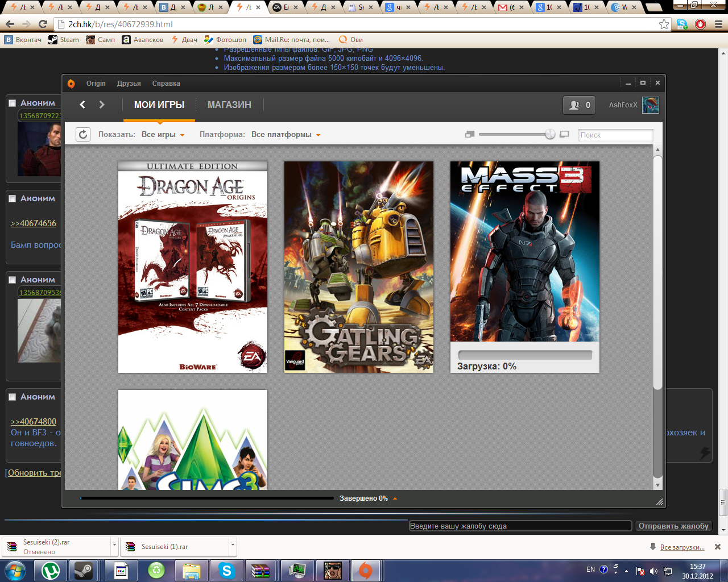Tick the checkbox of the Аноним post with Бамп вопрос
Viewport: 728px width, 582px height.
click(12, 198)
